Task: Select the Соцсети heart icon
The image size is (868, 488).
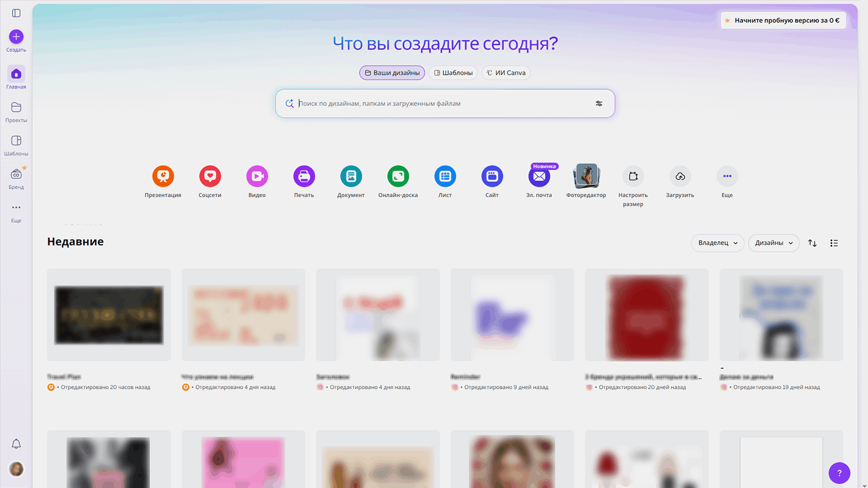Action: (210, 176)
